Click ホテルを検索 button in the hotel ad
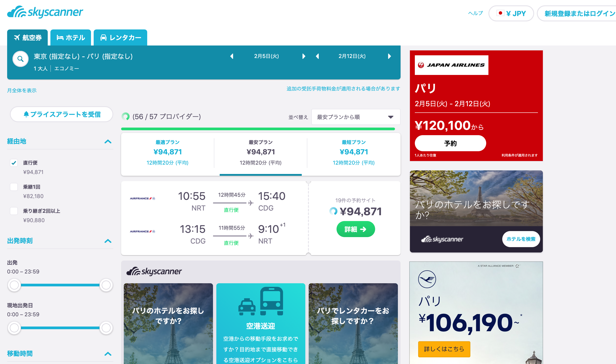The image size is (616, 364). [x=521, y=239]
